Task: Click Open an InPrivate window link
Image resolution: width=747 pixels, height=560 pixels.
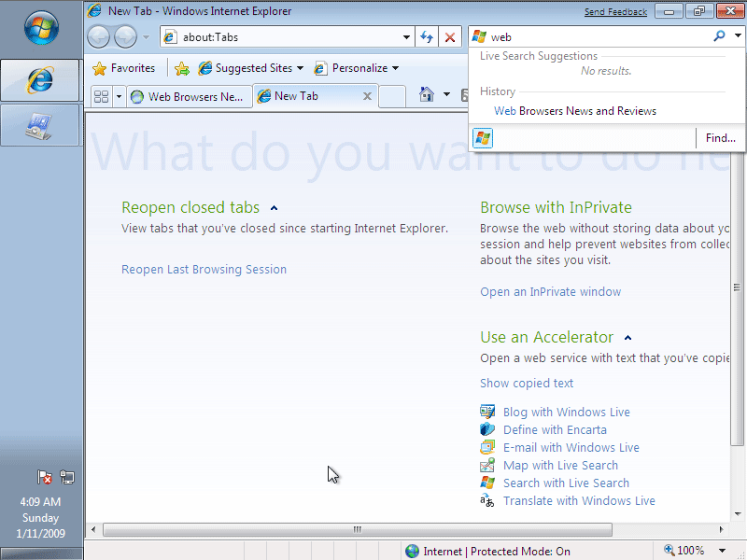Action: point(550,292)
